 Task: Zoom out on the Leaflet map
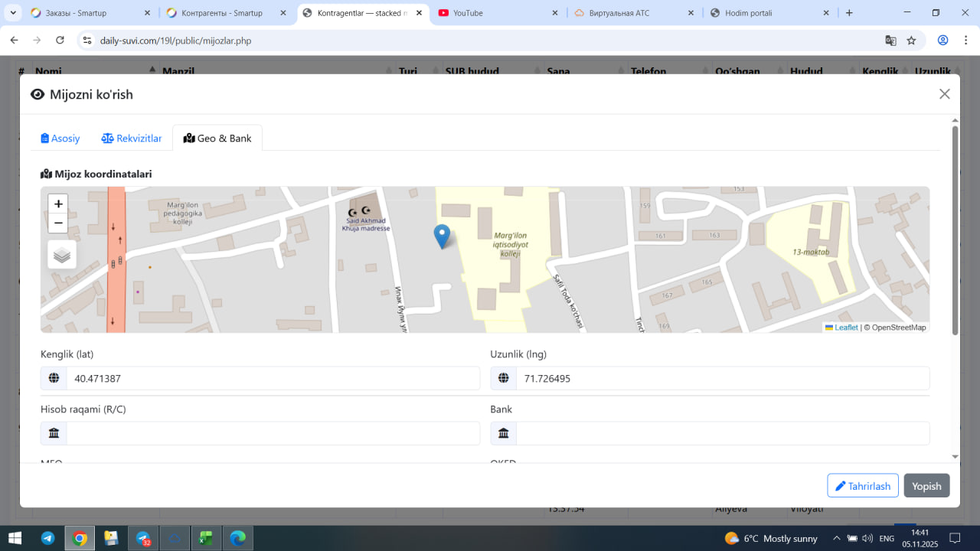point(58,223)
